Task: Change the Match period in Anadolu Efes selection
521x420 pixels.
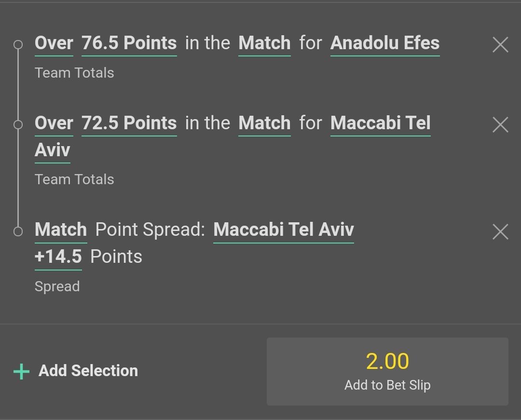Action: pyautogui.click(x=264, y=43)
